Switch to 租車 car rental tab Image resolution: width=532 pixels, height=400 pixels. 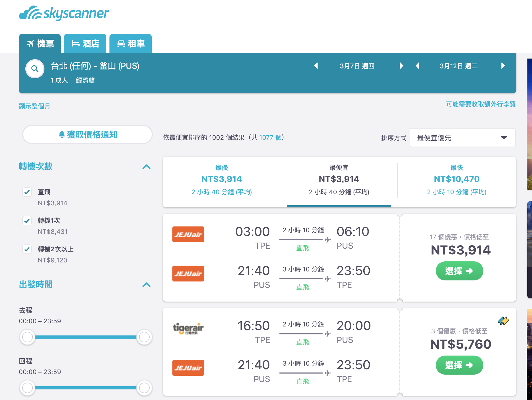[x=131, y=43]
